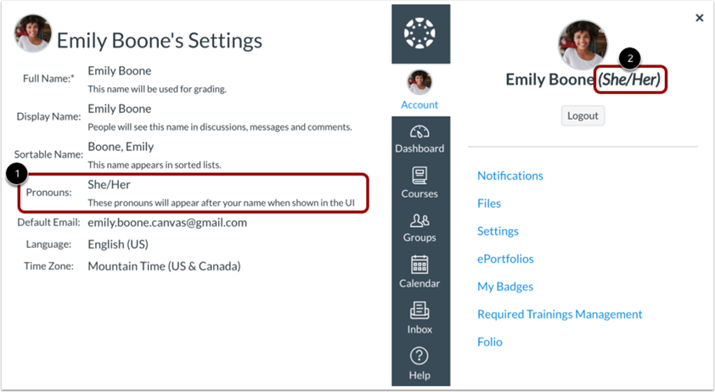Open the Help question mark icon
The image size is (715, 392).
[x=420, y=356]
